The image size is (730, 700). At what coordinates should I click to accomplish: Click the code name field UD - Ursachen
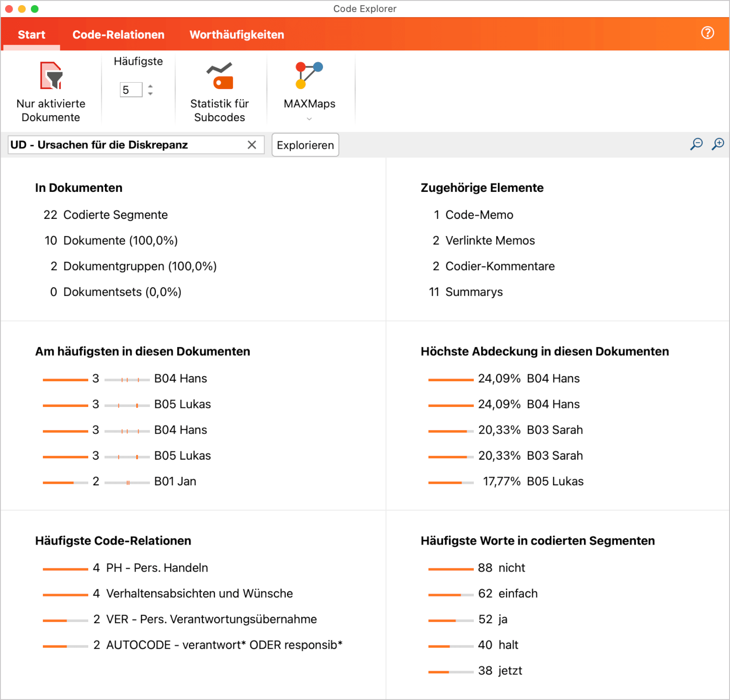pos(126,145)
